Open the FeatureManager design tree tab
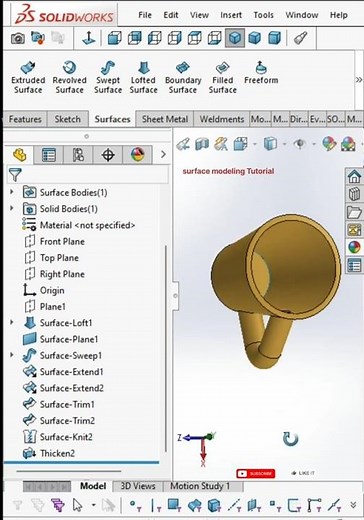This screenshot has height=520, width=364. [x=19, y=155]
